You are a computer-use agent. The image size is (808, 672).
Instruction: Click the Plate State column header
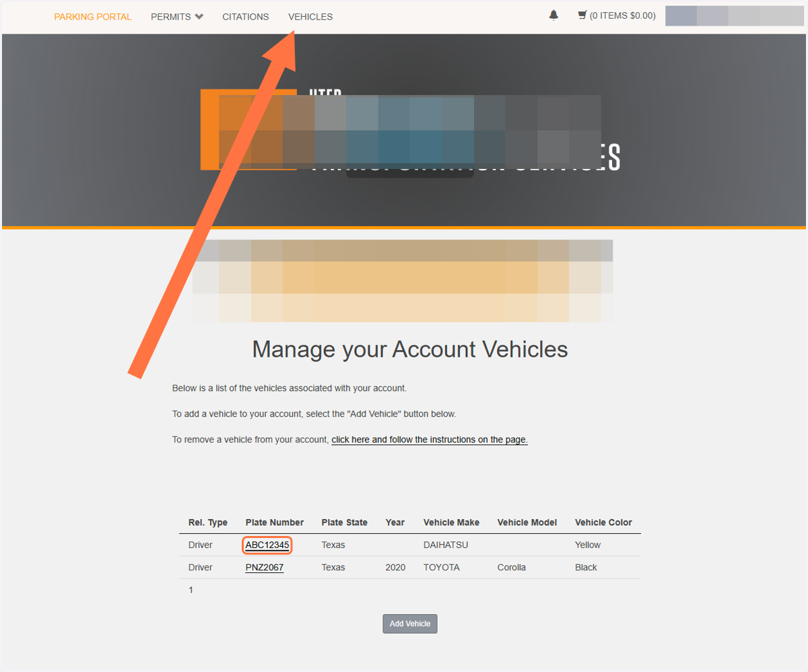click(x=345, y=523)
